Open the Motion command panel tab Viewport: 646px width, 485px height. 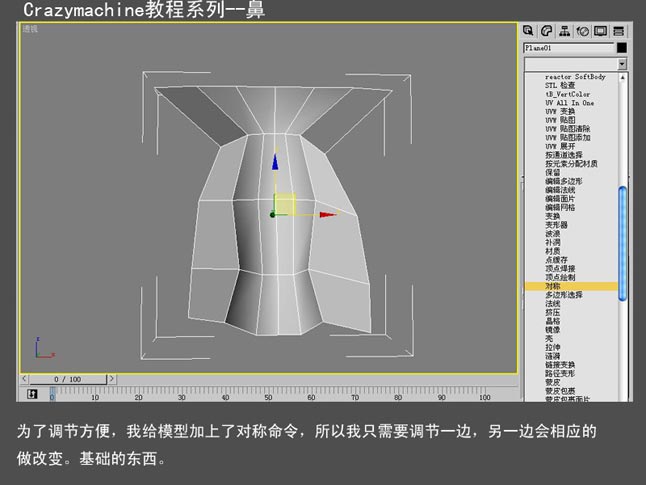click(x=583, y=31)
